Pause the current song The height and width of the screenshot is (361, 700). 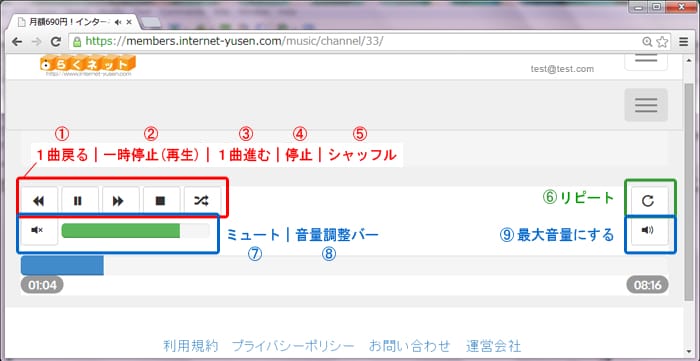tap(78, 201)
